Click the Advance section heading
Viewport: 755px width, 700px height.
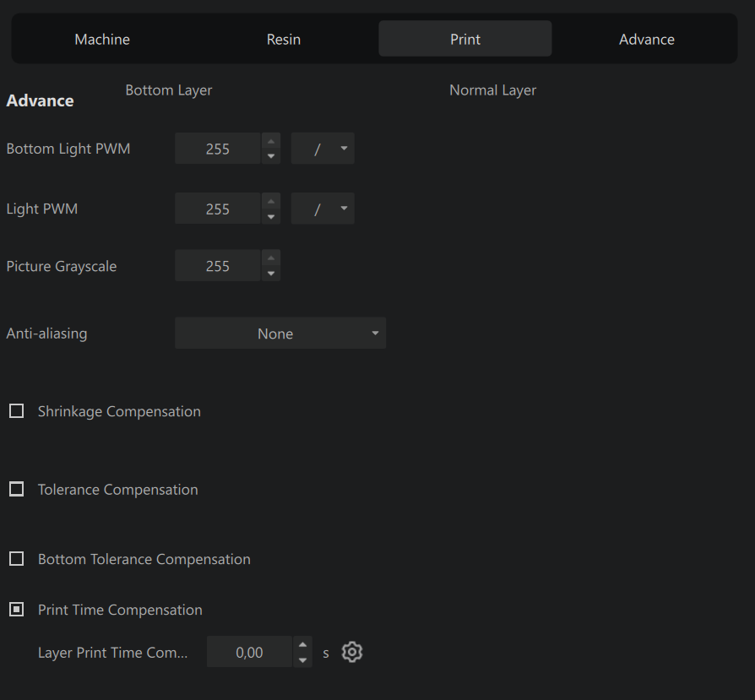click(40, 100)
